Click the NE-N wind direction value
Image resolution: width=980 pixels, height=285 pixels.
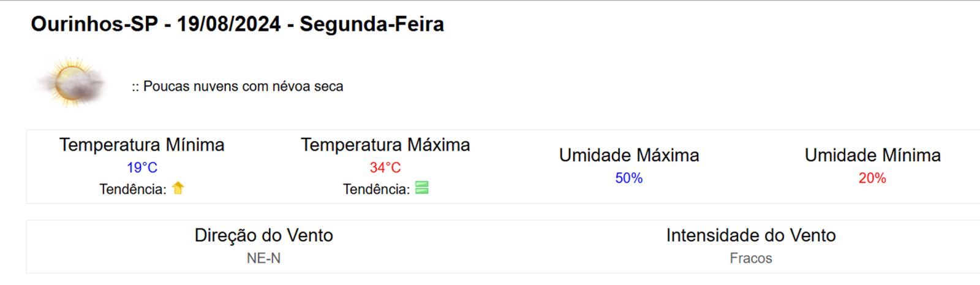point(264,259)
